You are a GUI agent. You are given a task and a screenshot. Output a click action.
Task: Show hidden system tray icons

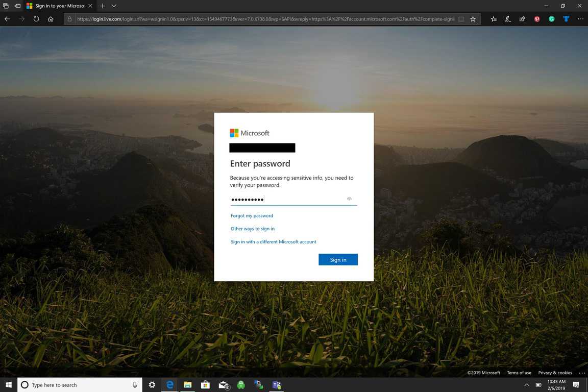[527, 385]
